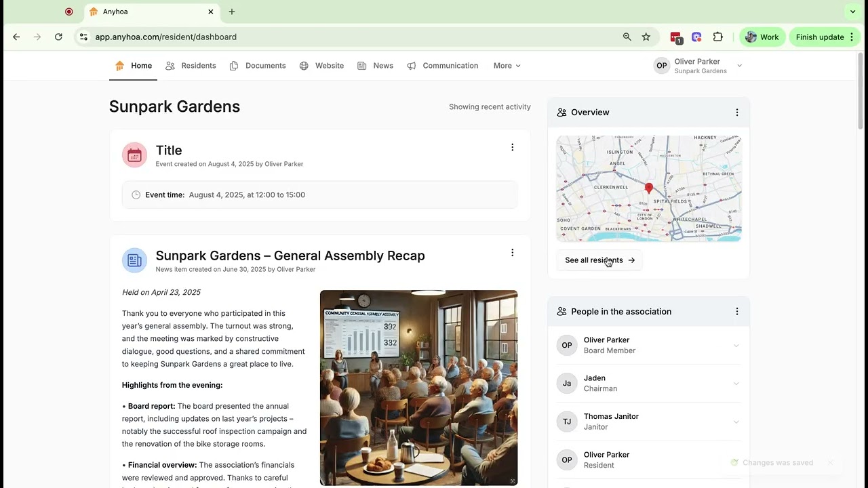868x488 pixels.
Task: Reload the page
Action: [x=58, y=37]
